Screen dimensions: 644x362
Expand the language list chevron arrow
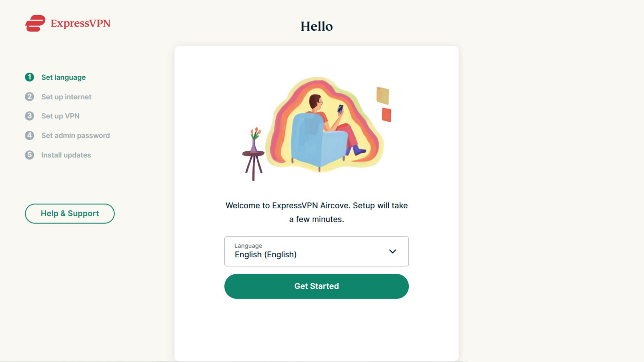[x=393, y=251]
